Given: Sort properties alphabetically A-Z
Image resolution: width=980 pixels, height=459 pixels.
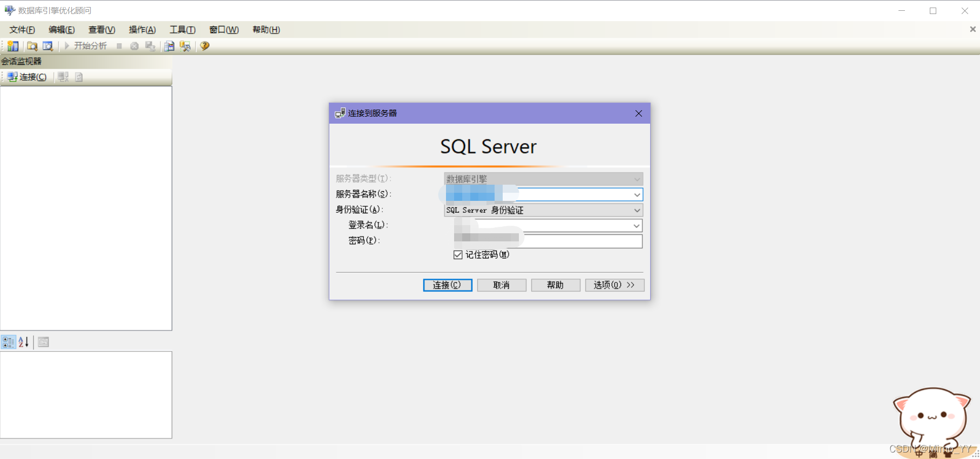Looking at the screenshot, I should click(x=24, y=342).
